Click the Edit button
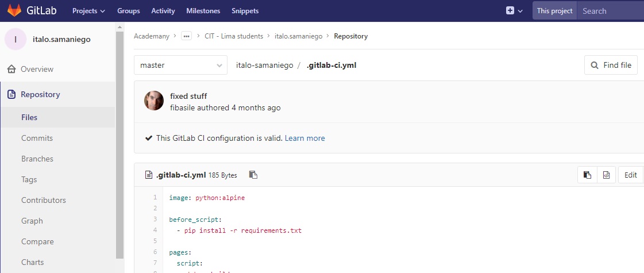Viewport: 644px width, 273px height. click(x=630, y=175)
